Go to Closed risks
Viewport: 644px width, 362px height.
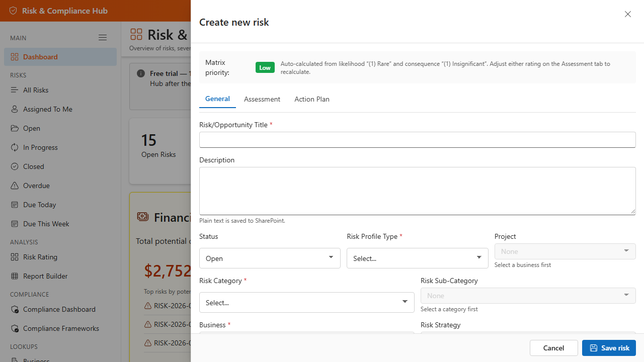pyautogui.click(x=60, y=166)
